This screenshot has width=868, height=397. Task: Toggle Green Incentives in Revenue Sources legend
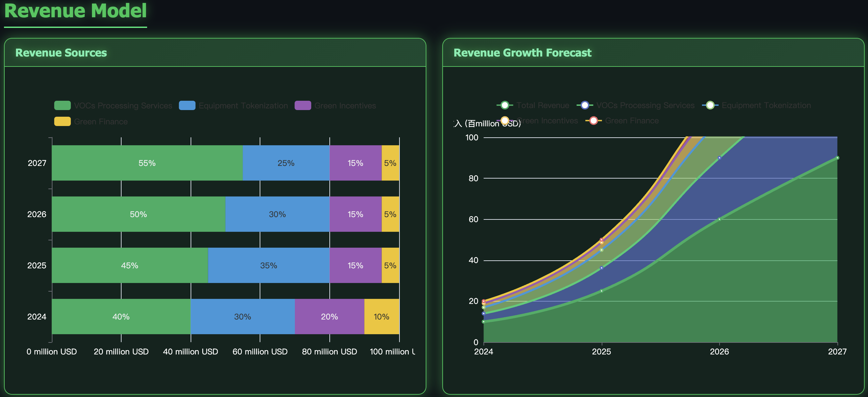tap(303, 106)
